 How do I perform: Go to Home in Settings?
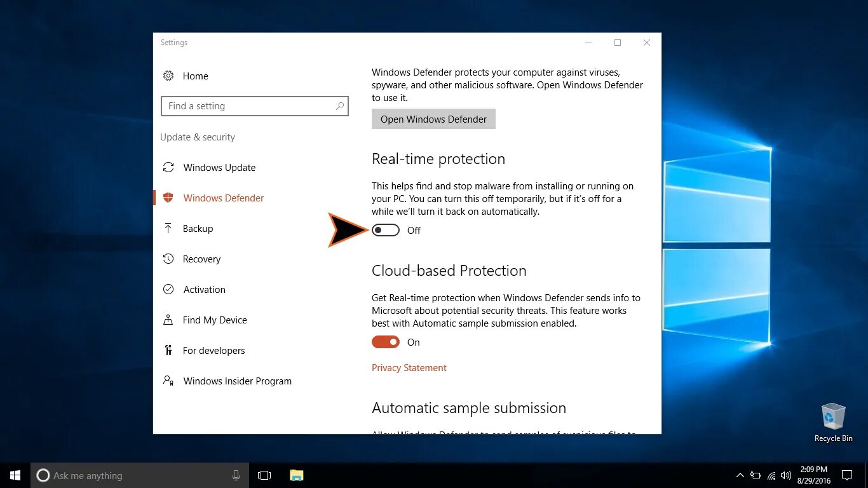tap(195, 76)
